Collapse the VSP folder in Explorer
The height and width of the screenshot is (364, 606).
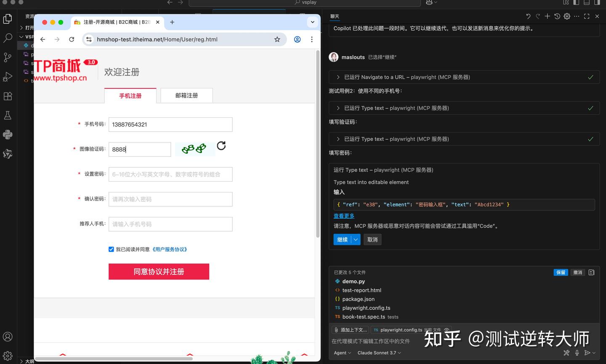pos(21,37)
